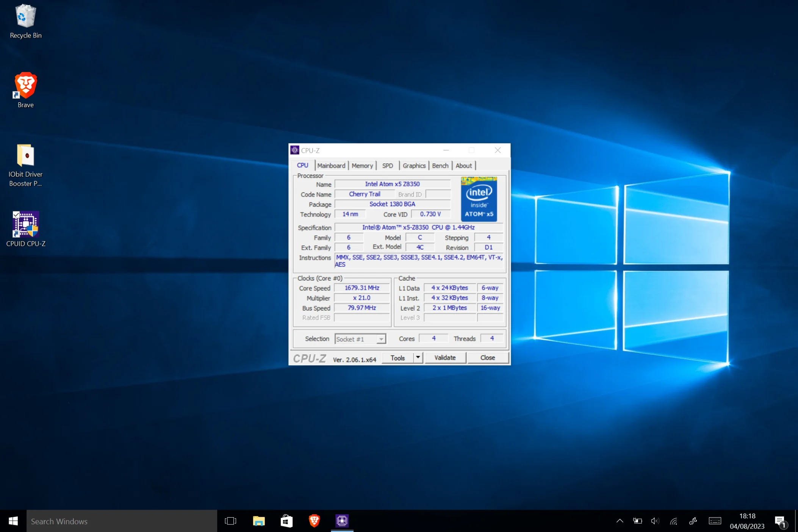798x532 pixels.
Task: Click the CPU-Z taskbar icon
Action: 342,521
